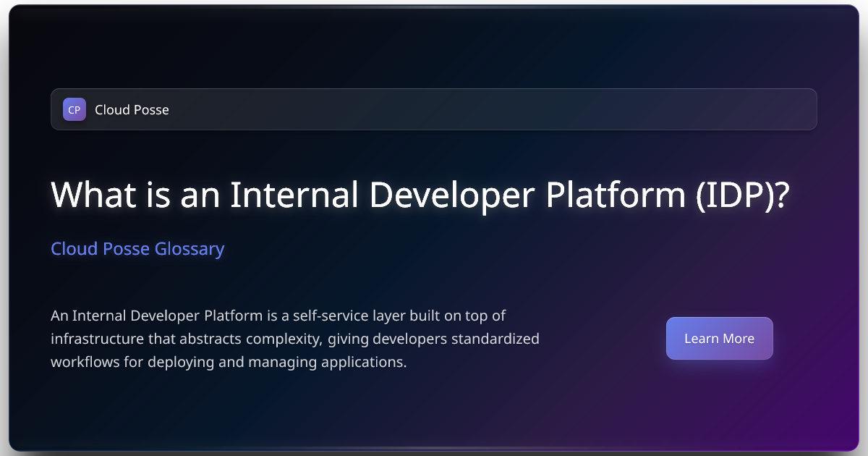Click the purple CP logo icon

[75, 109]
